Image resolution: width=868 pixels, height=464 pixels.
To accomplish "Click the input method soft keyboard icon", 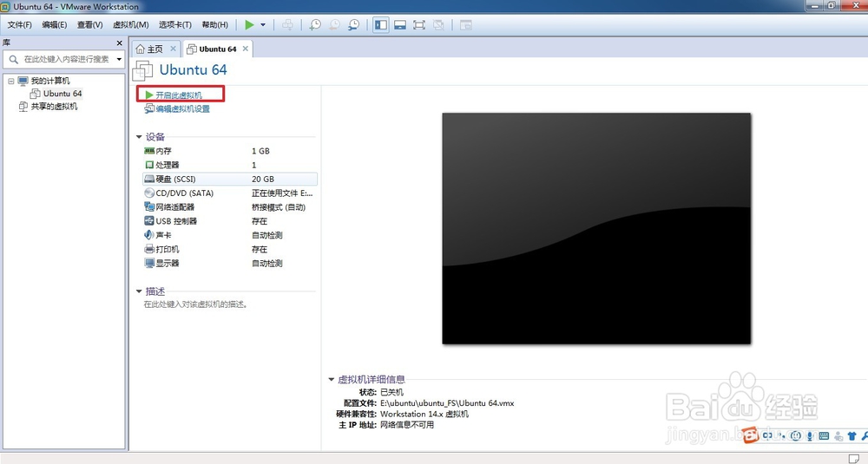I will (824, 436).
